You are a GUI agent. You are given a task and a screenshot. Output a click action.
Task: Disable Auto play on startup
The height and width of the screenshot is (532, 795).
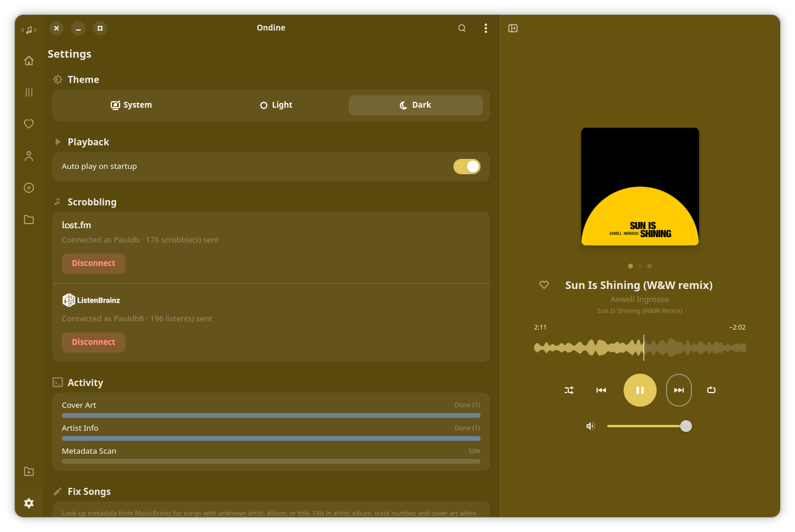[466, 167]
